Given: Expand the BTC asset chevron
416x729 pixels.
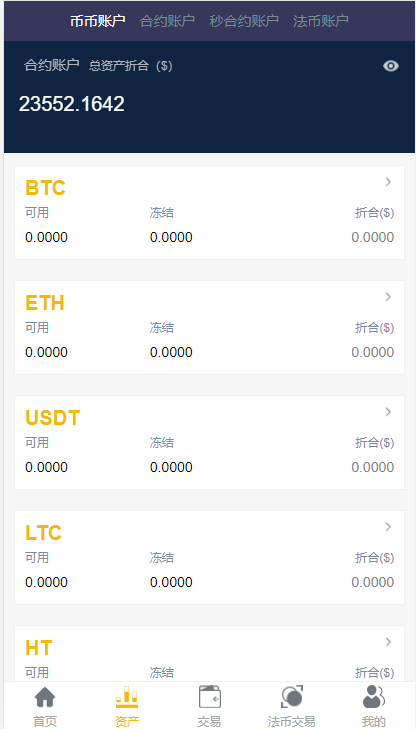Looking at the screenshot, I should pyautogui.click(x=388, y=182).
